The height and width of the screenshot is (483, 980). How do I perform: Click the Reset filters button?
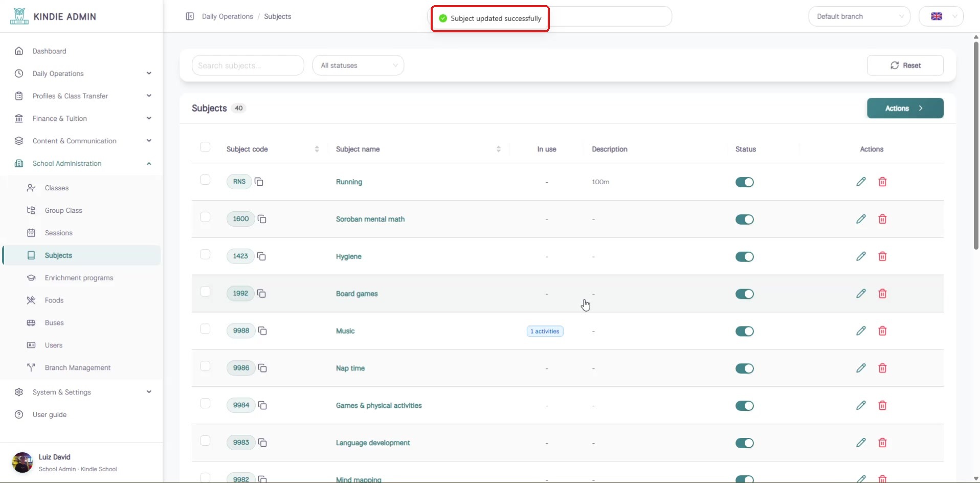[x=905, y=65]
